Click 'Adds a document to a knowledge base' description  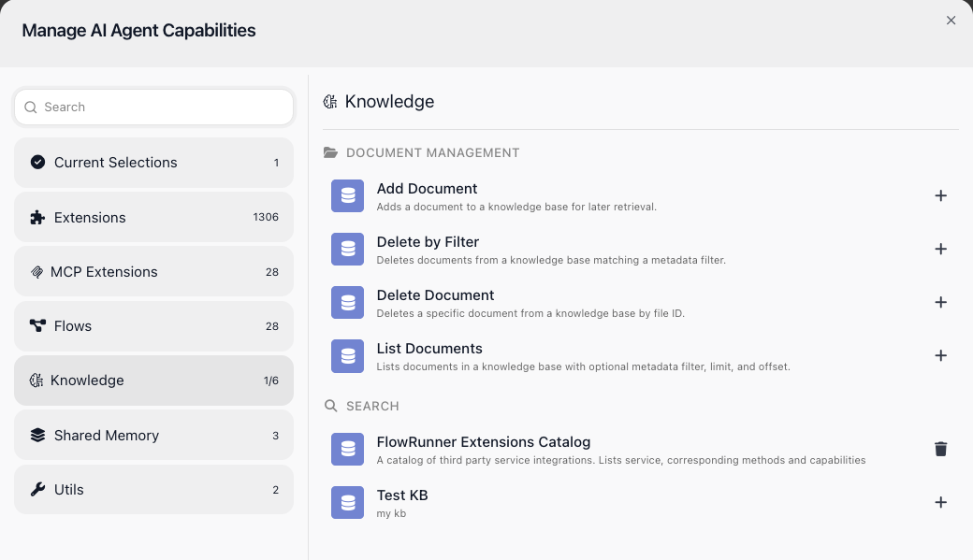(516, 208)
